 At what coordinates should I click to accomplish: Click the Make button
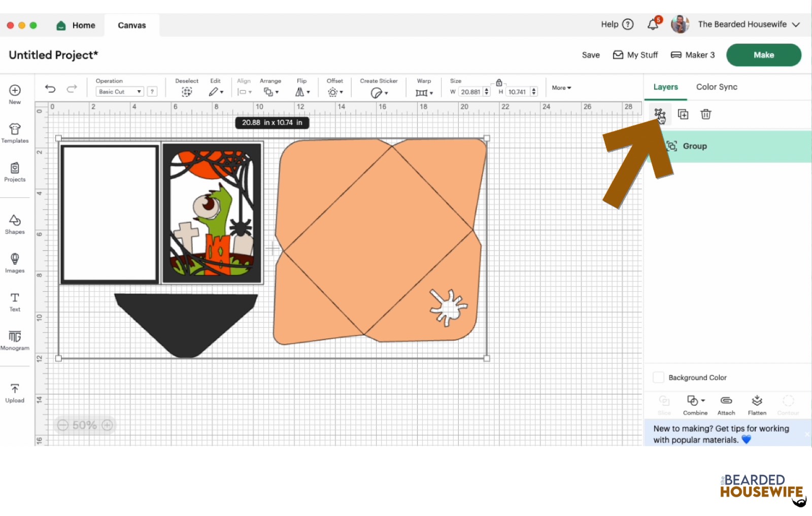click(763, 55)
